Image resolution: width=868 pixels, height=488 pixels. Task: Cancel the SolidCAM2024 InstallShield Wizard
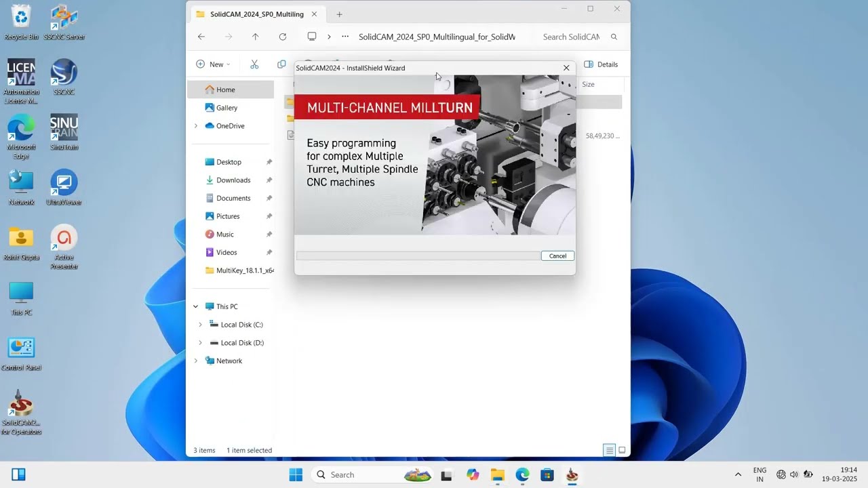pyautogui.click(x=558, y=256)
